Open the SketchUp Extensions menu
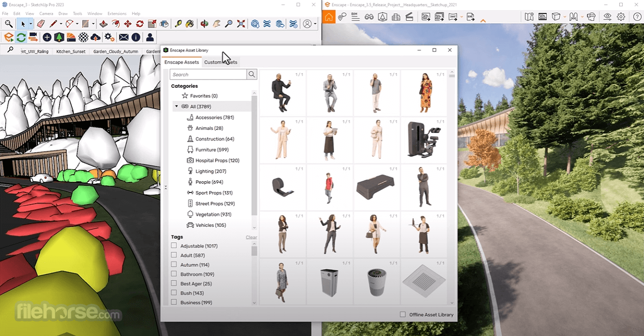Screen dimensions: 644x336 tap(117, 14)
